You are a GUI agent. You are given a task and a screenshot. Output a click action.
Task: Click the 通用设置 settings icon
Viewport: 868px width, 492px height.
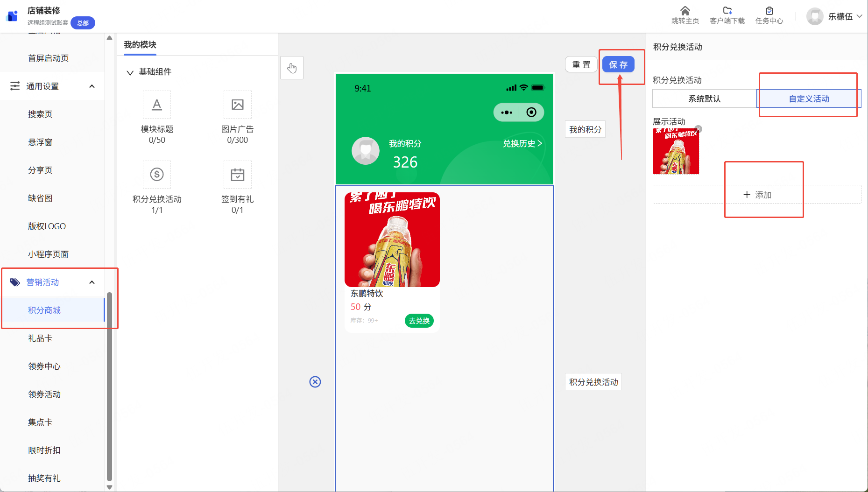pyautogui.click(x=15, y=86)
